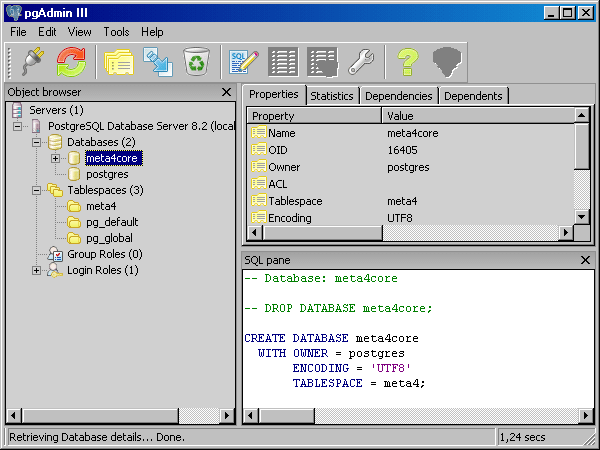Click the create new object blue arrow icon
The width and height of the screenshot is (600, 450).
click(158, 62)
